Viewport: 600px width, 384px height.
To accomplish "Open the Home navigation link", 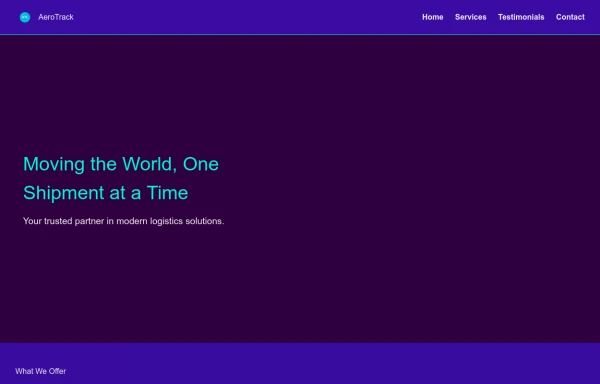I will 432,17.
